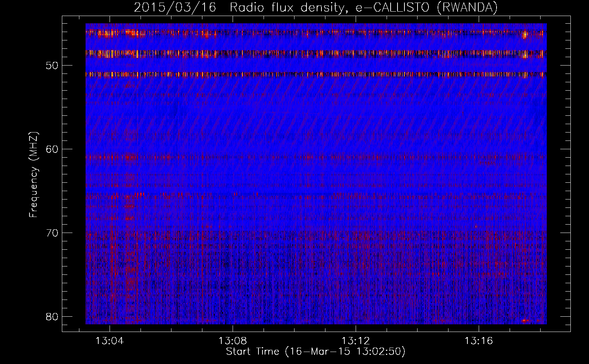Image resolution: width=589 pixels, height=364 pixels.
Task: Click the 80 frequency tick label
Action: (52, 317)
